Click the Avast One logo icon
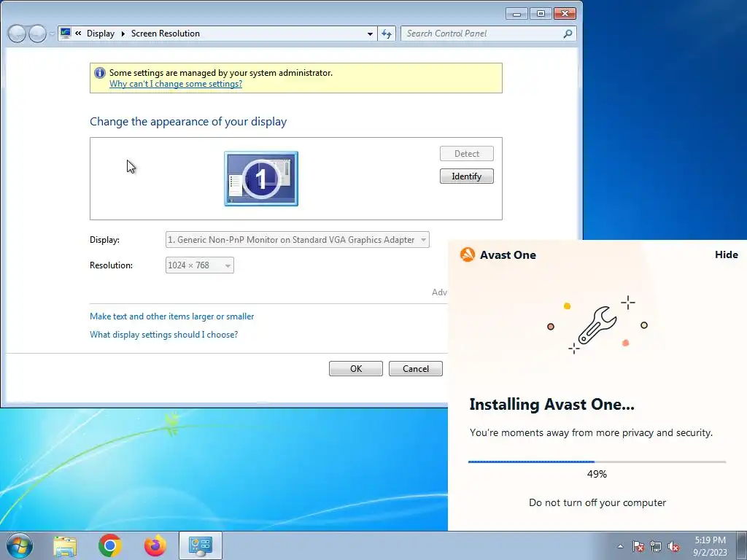Screen dimensions: 747x560 [468, 254]
